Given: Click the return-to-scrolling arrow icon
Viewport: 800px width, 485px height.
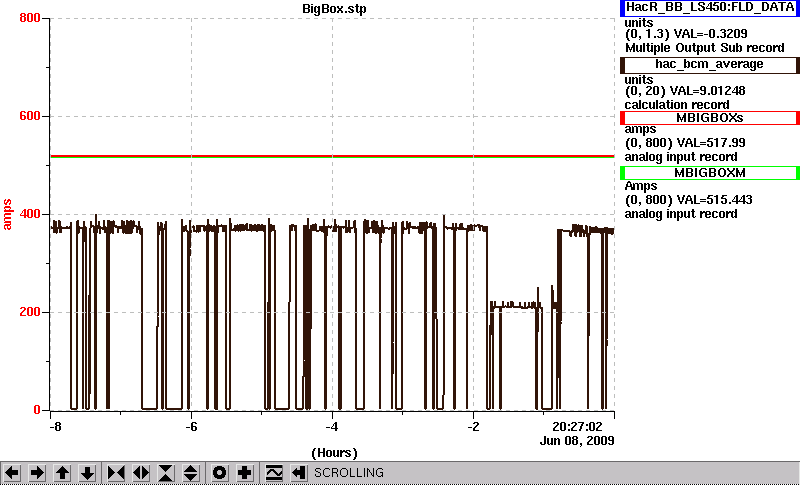Looking at the screenshot, I should pos(298,473).
